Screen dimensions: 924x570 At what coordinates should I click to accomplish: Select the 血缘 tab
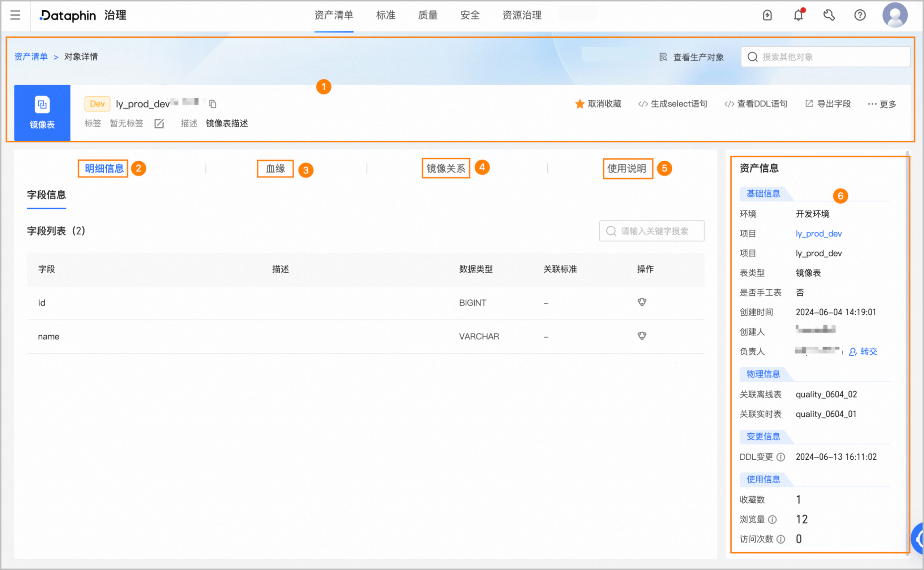[x=275, y=169]
